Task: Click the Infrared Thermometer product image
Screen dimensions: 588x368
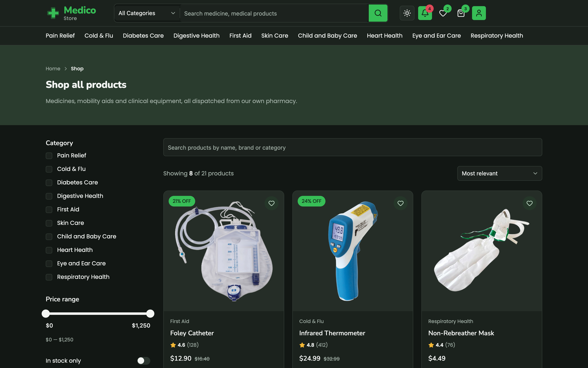Action: (x=353, y=251)
